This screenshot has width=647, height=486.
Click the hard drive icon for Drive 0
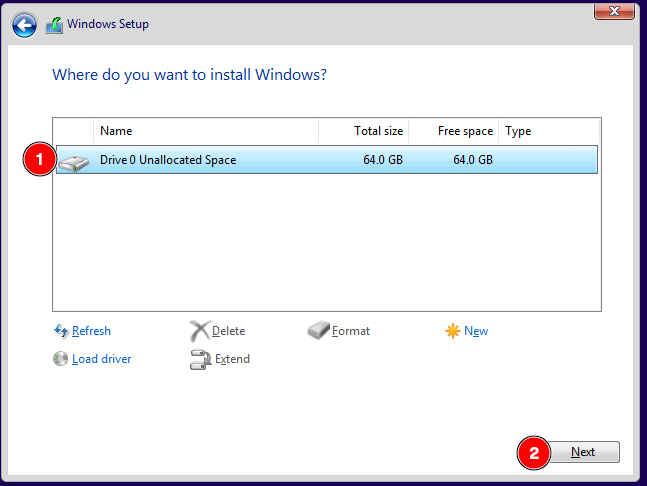73,163
